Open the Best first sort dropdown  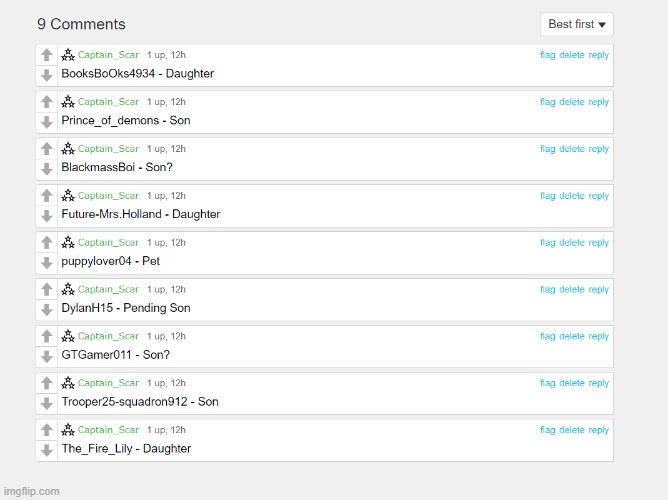[577, 24]
